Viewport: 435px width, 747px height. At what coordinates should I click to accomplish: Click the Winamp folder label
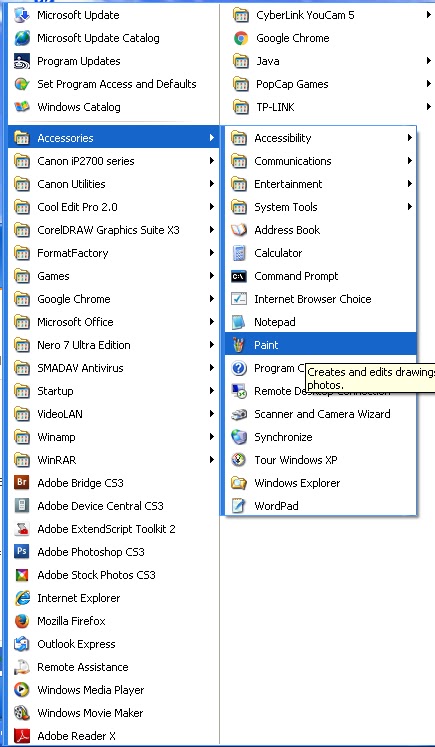point(56,437)
